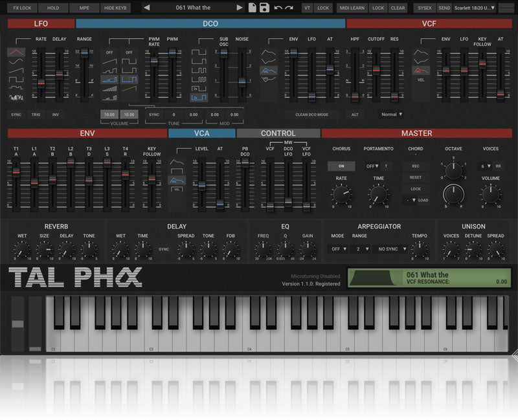Screen dimensions: 518x420
Task: Click the VCF section header
Action: [x=429, y=23]
